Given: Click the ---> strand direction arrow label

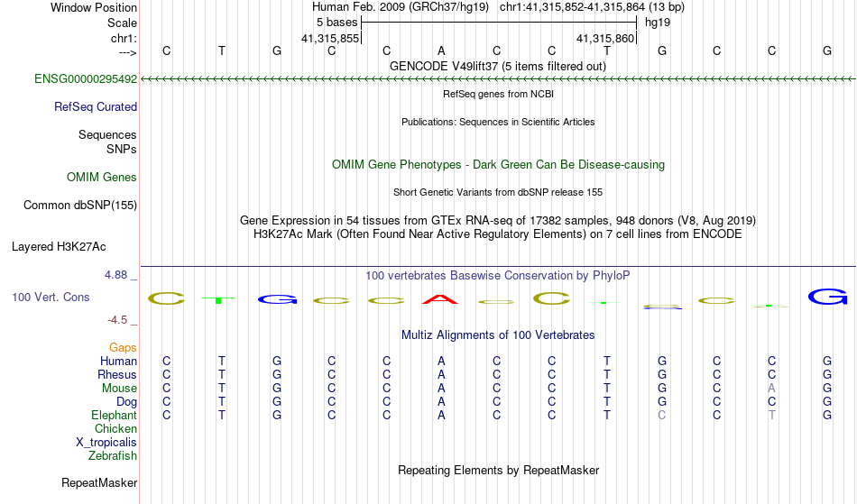Looking at the screenshot, I should 128,52.
